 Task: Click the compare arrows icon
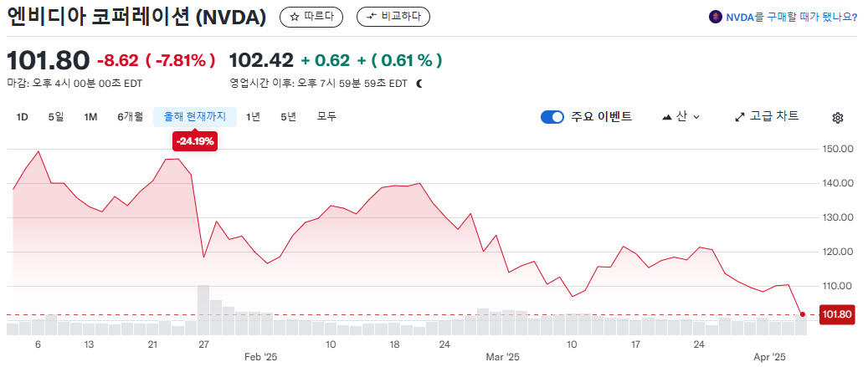370,17
